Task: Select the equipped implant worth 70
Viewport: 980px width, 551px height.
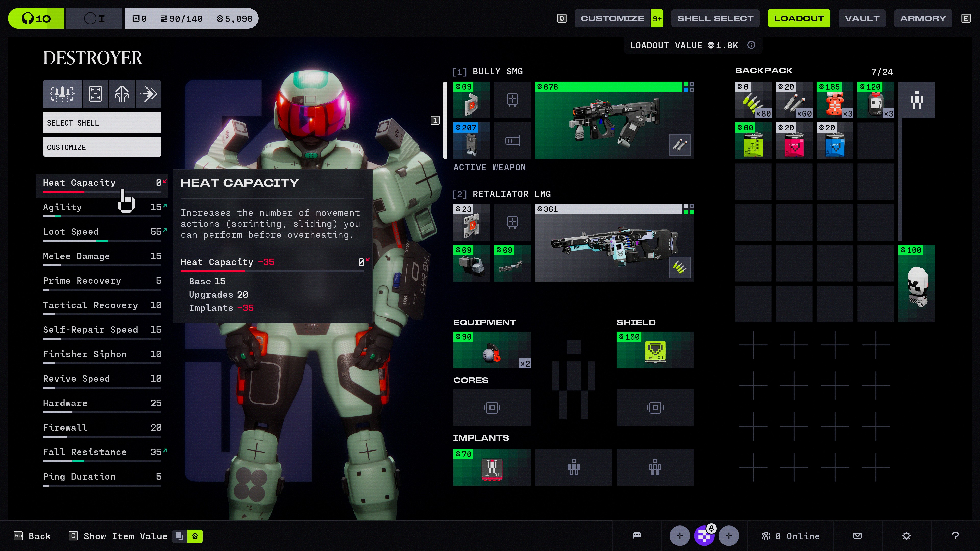Action: pyautogui.click(x=492, y=467)
